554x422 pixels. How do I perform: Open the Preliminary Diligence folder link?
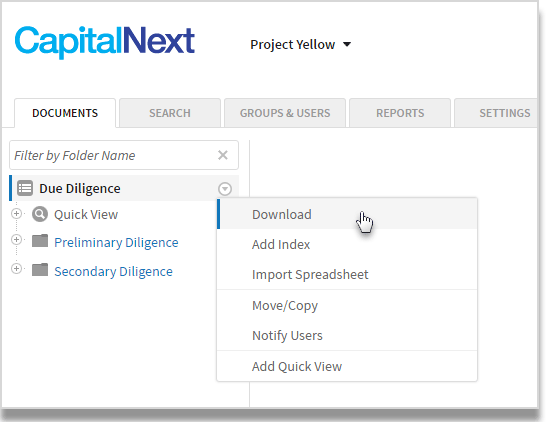[x=116, y=242]
